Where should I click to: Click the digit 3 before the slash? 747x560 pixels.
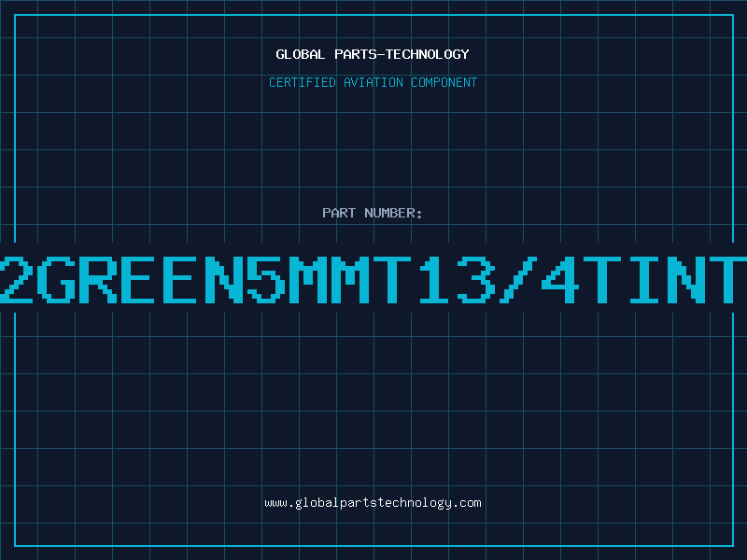point(476,279)
